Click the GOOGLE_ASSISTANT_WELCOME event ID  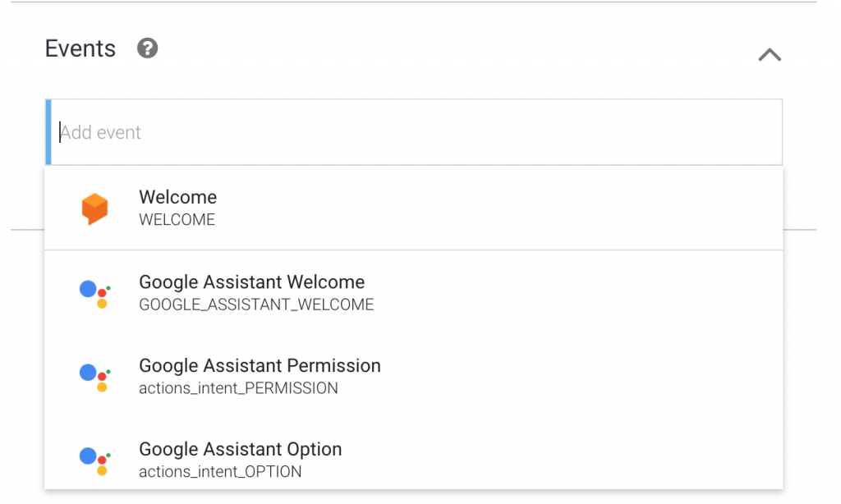coord(256,305)
